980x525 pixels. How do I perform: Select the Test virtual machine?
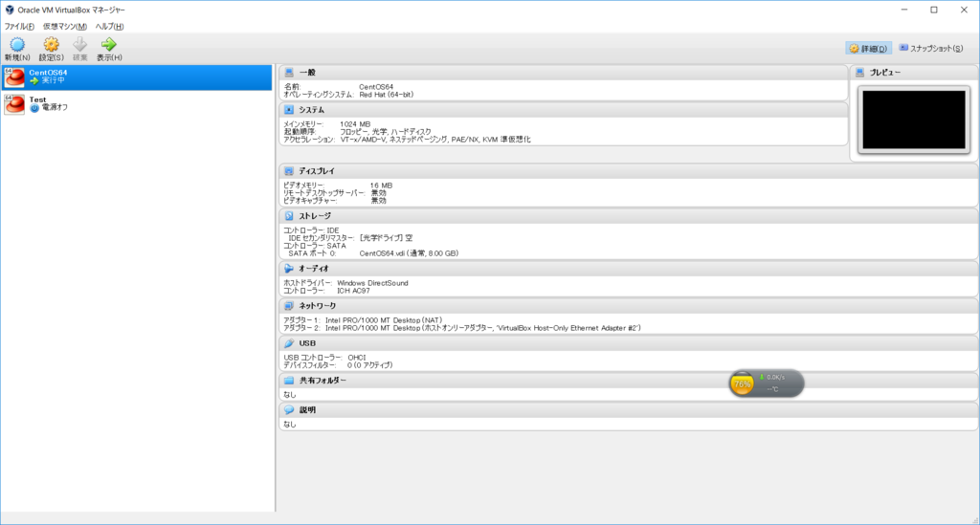click(x=137, y=103)
